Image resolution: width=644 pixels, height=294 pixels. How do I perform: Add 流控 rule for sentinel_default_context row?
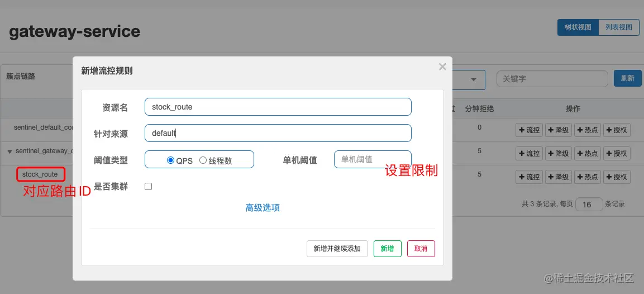[x=529, y=130]
